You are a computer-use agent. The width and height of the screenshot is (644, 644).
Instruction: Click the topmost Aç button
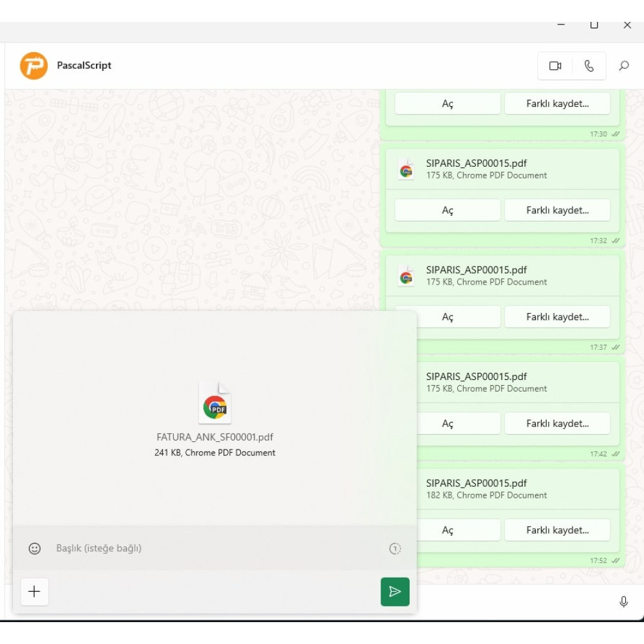click(447, 103)
